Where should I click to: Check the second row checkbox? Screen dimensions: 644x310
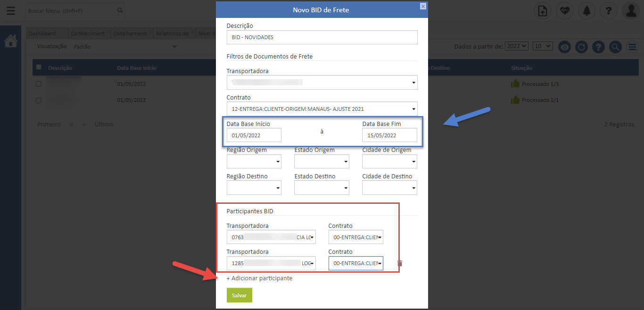coord(39,100)
